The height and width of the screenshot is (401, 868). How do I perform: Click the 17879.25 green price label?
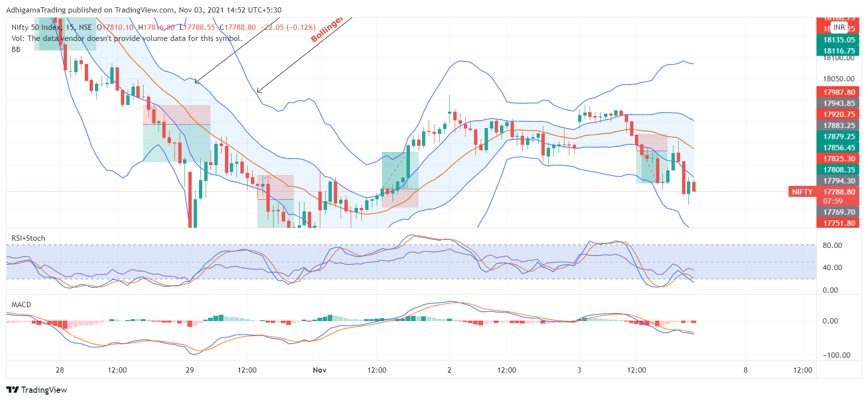tap(839, 137)
